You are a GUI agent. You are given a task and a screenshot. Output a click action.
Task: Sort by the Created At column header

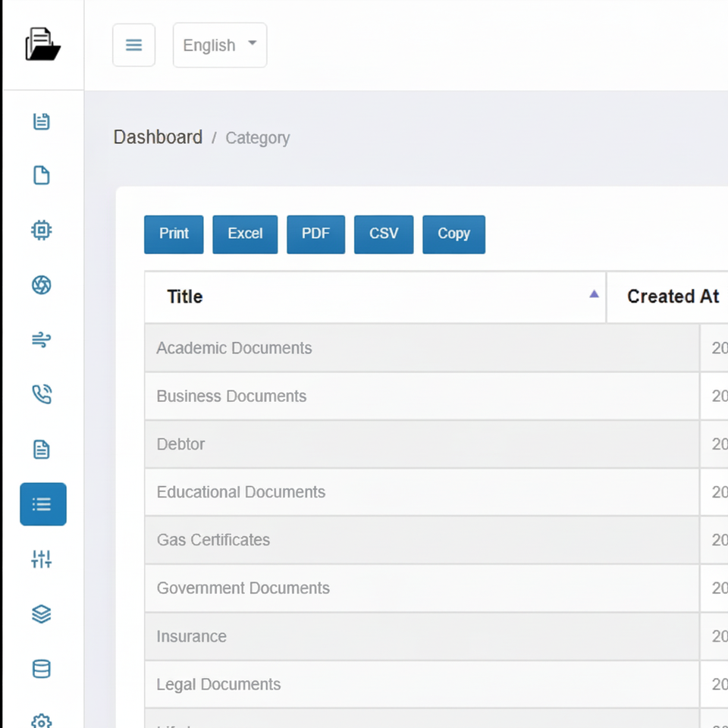point(673,297)
